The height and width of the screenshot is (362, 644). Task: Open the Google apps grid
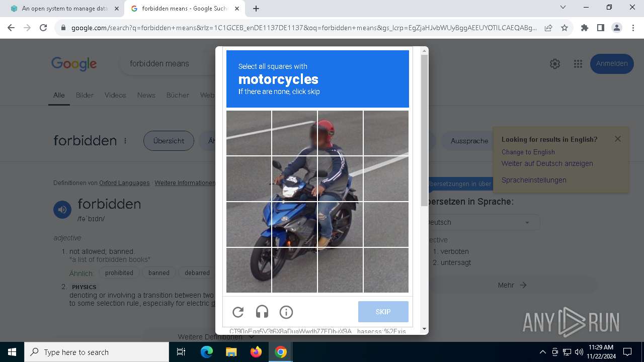tap(578, 64)
